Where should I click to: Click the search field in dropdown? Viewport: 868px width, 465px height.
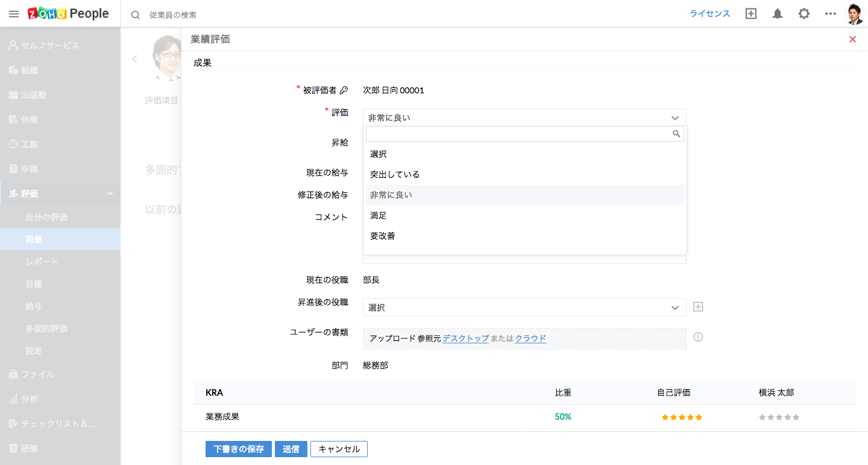518,134
